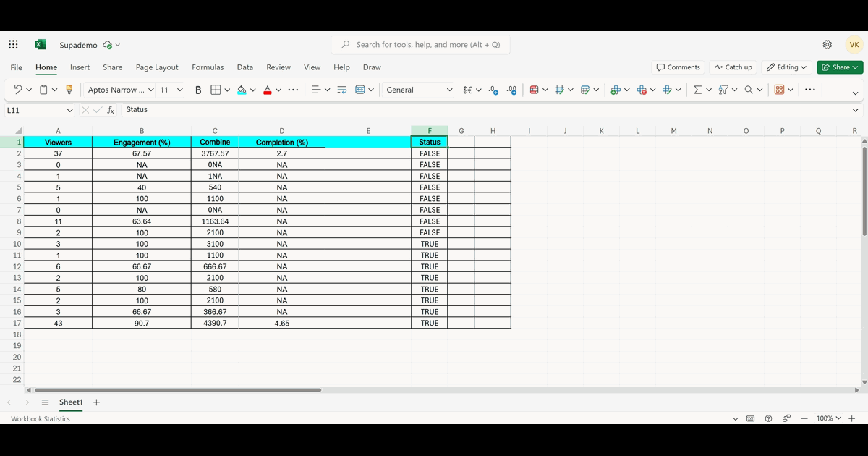The height and width of the screenshot is (456, 868).
Task: Click the text alignment icon
Action: point(315,90)
